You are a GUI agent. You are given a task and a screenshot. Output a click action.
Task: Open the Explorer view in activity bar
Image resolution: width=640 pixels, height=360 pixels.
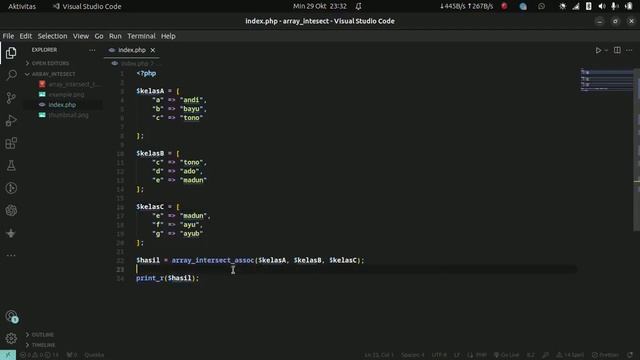[11, 53]
